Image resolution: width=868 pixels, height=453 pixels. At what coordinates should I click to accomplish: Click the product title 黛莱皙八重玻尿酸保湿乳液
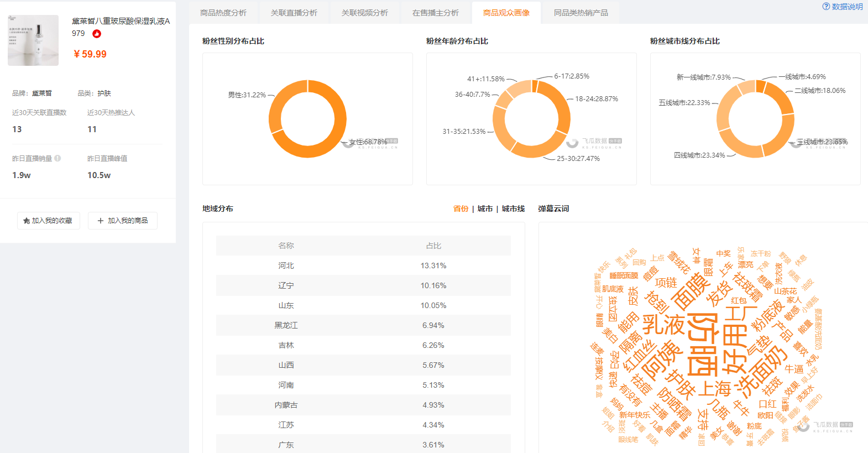pos(121,21)
